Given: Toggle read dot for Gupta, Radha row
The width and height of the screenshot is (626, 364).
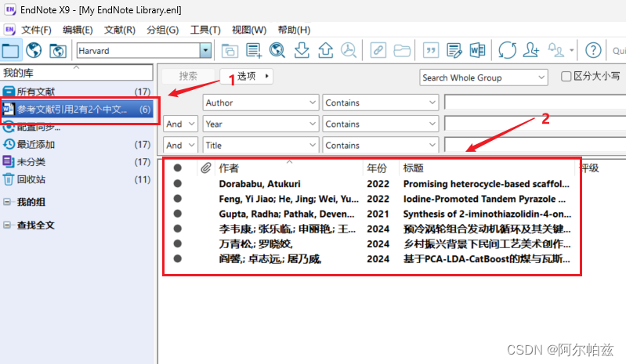Looking at the screenshot, I should (x=178, y=214).
